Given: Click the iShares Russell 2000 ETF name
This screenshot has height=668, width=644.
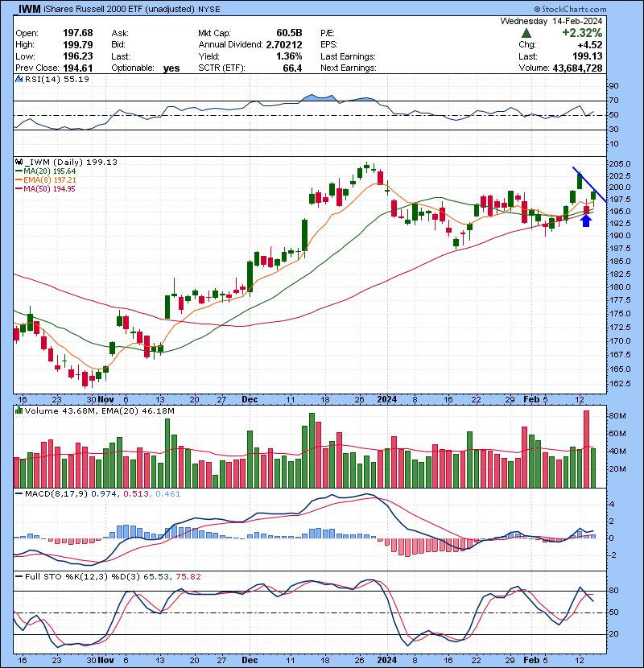Looking at the screenshot, I should [x=93, y=9].
